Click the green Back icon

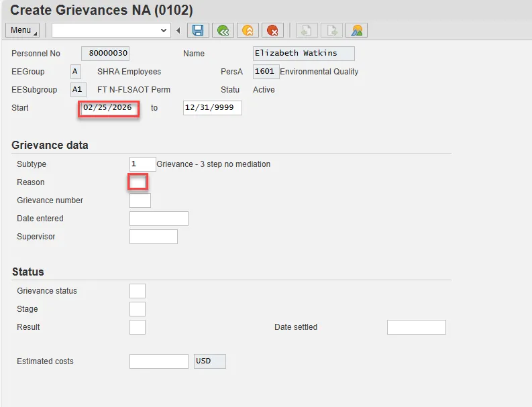point(222,30)
